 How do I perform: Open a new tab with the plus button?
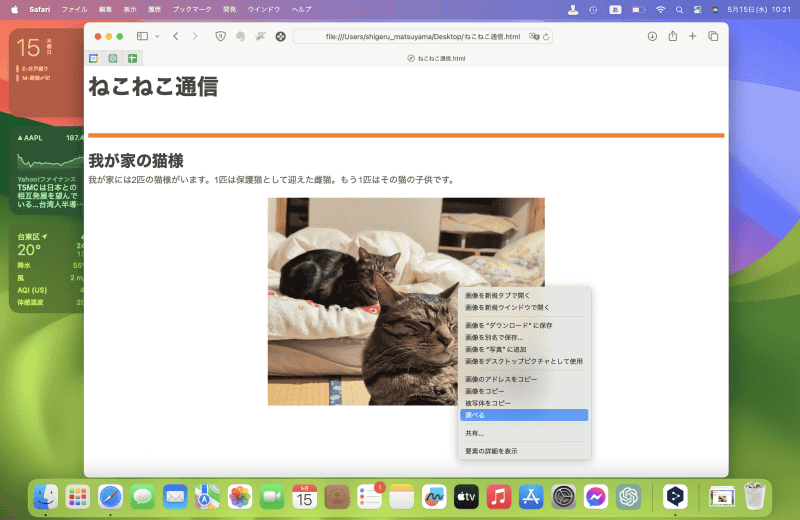click(692, 36)
